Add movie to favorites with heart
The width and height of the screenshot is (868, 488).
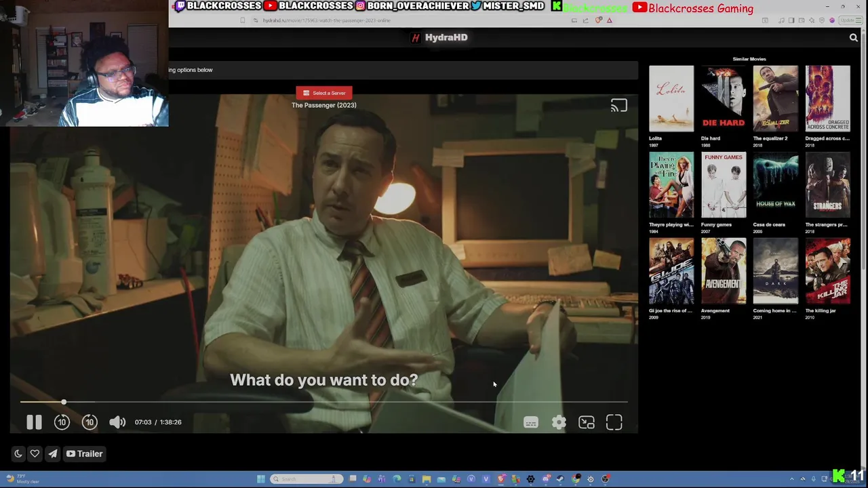coord(35,454)
